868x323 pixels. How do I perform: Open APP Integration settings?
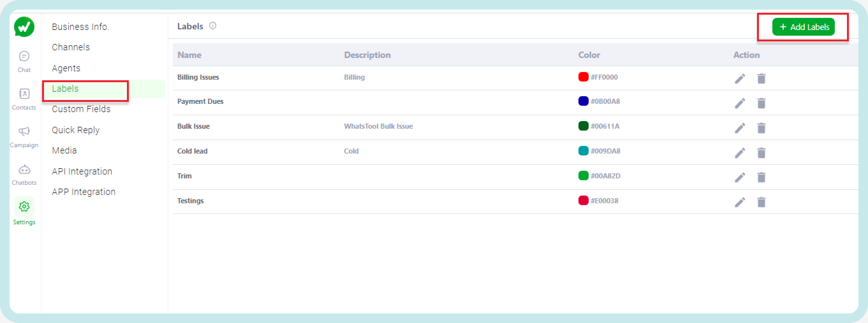[x=84, y=192]
